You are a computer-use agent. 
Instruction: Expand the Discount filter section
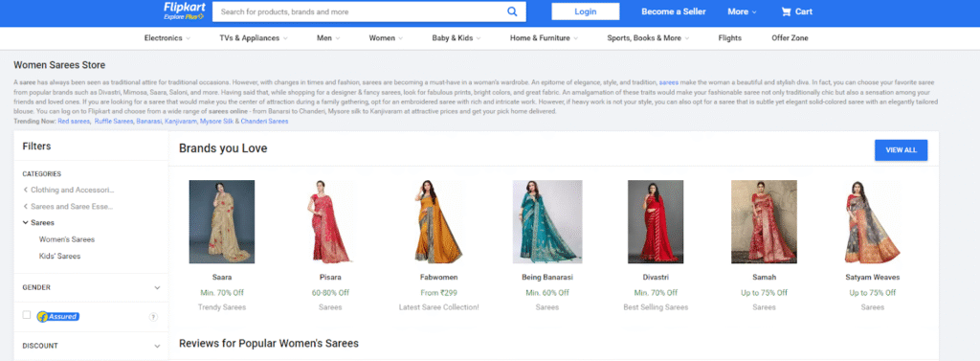click(x=91, y=346)
